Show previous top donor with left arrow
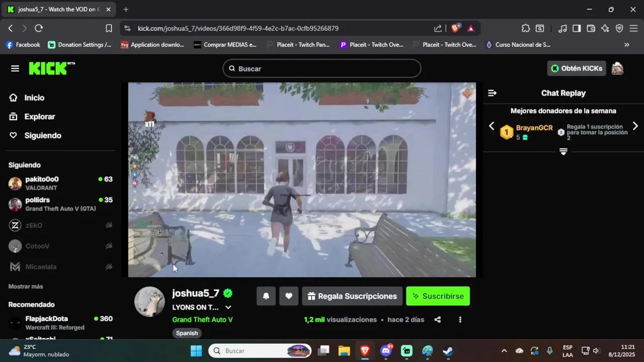Image resolution: width=644 pixels, height=362 pixels. coord(492,126)
